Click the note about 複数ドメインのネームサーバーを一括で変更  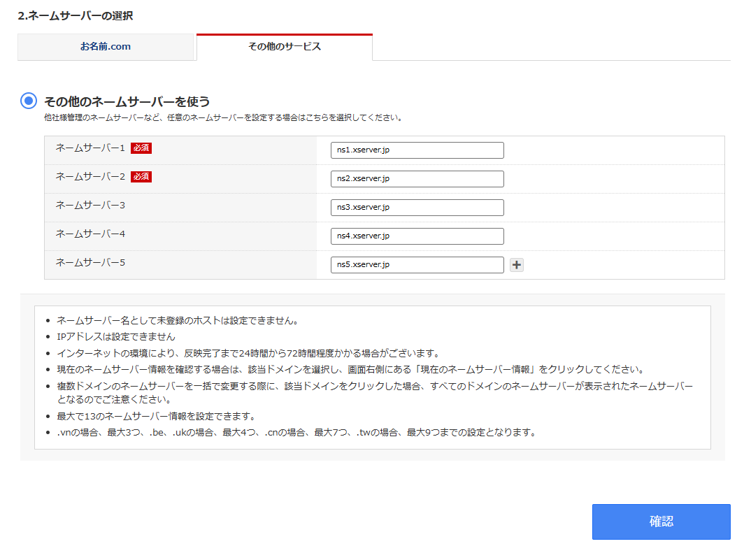[375, 393]
